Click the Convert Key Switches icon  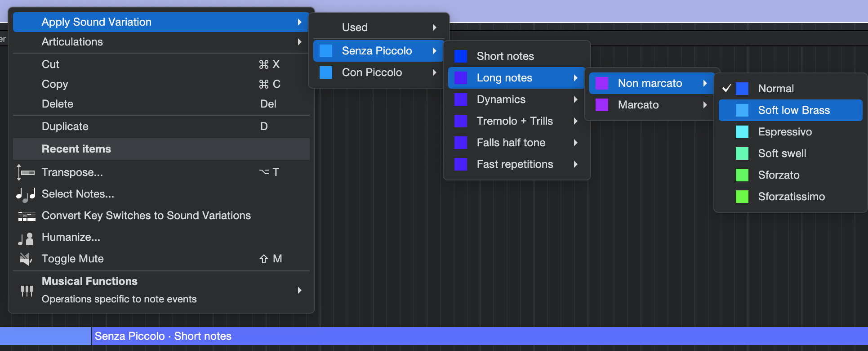[27, 216]
